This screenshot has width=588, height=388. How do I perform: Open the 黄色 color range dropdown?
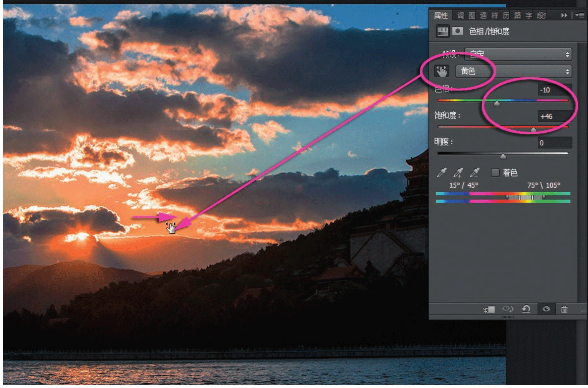tap(513, 71)
